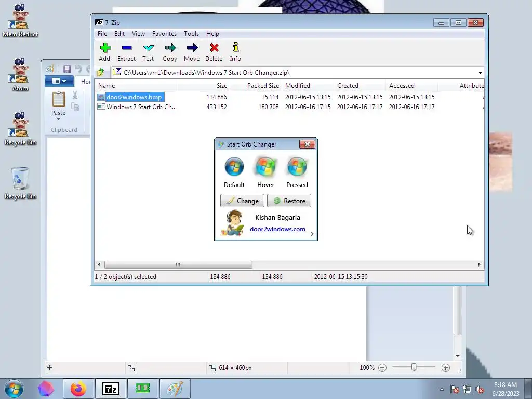Open the Windows Start orb

(14, 389)
